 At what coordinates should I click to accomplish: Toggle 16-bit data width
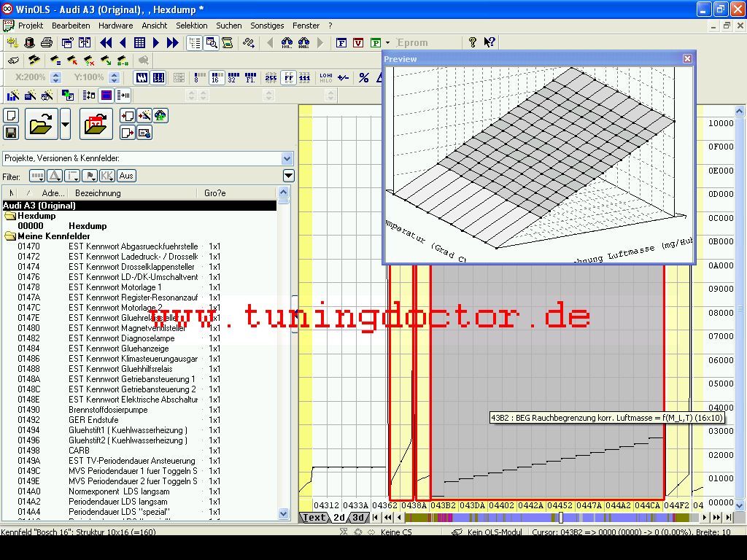(x=217, y=77)
